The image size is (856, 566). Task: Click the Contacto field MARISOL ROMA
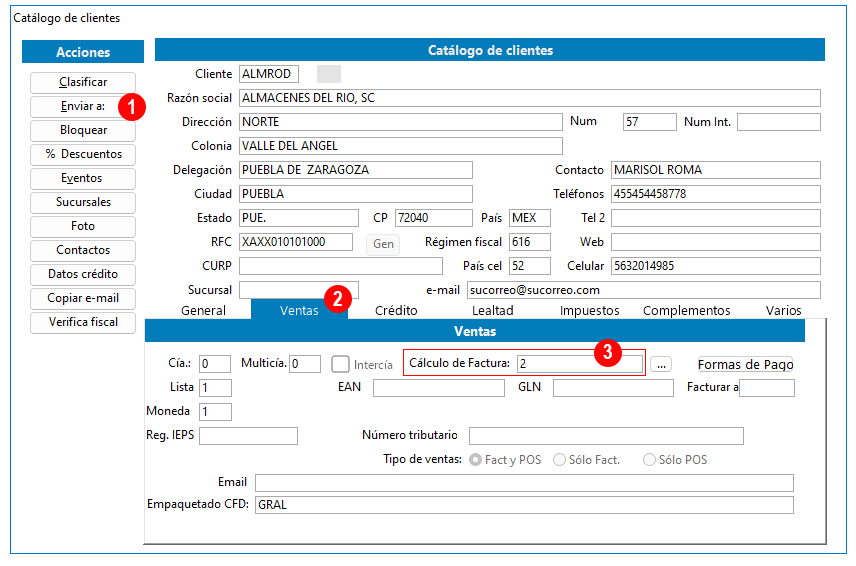pos(716,170)
